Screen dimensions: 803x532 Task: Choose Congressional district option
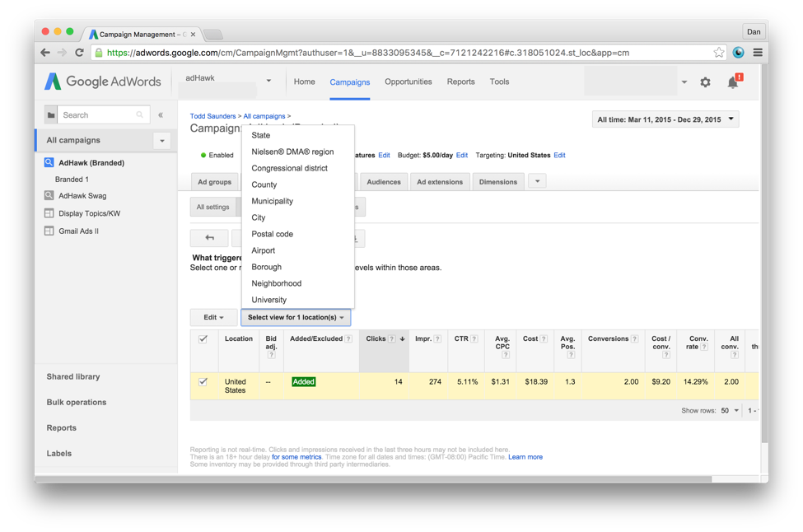tap(297, 168)
